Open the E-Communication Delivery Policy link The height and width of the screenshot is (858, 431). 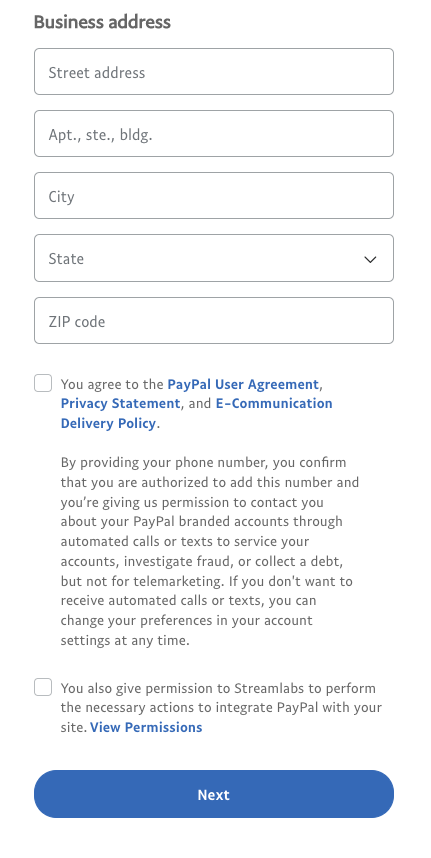point(196,414)
